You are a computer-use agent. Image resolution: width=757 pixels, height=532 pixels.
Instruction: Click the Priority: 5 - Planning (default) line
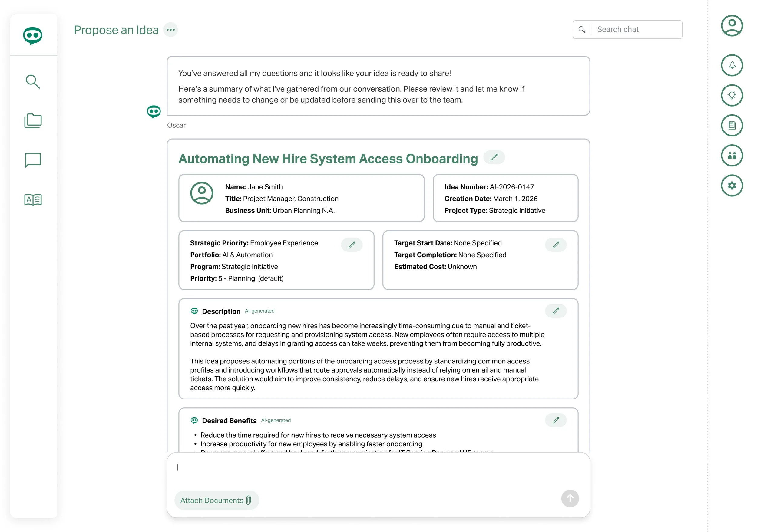click(x=237, y=279)
